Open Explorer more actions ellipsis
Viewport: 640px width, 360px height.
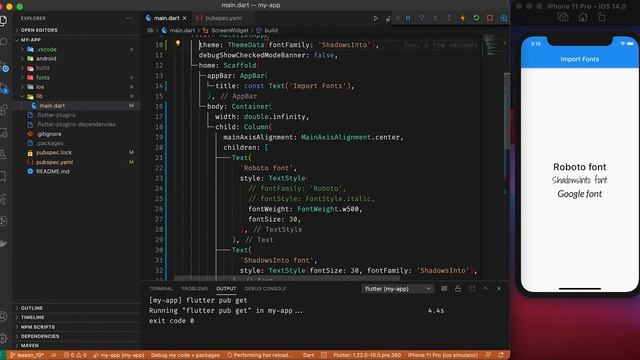(129, 18)
